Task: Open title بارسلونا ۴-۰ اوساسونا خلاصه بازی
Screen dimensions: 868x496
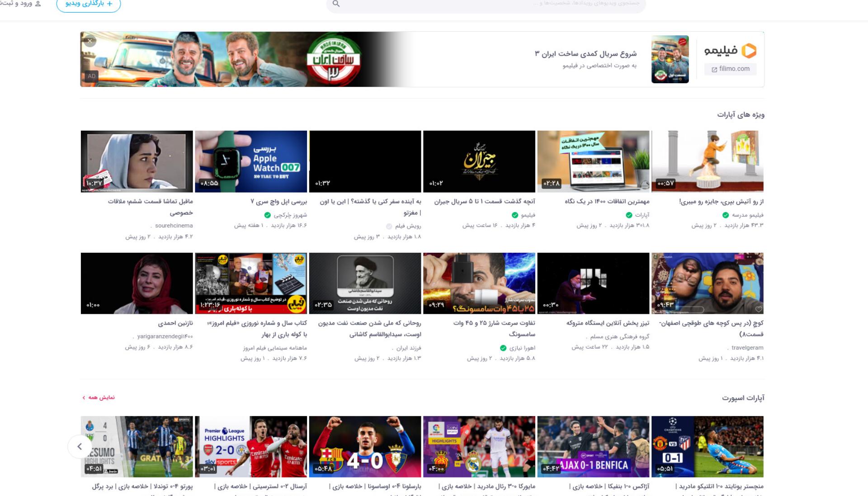Action: 375,487
